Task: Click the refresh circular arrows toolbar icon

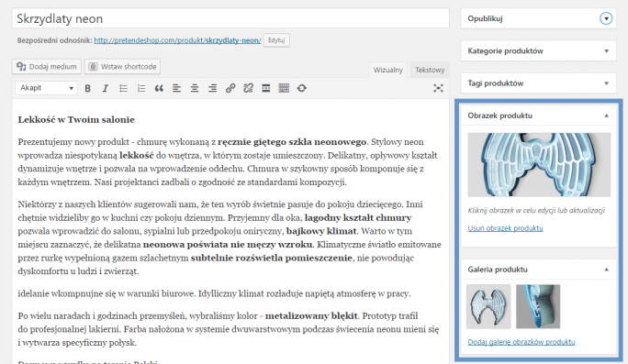Action: (301, 88)
